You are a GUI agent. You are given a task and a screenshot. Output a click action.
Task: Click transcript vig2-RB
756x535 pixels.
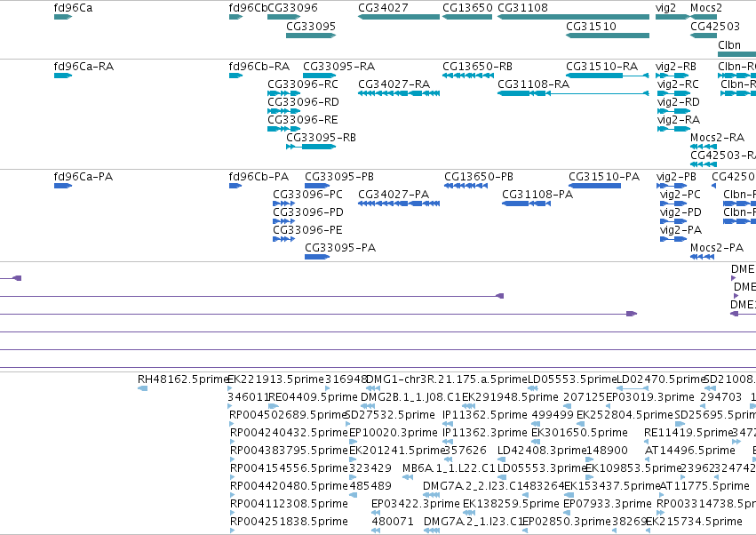point(672,76)
